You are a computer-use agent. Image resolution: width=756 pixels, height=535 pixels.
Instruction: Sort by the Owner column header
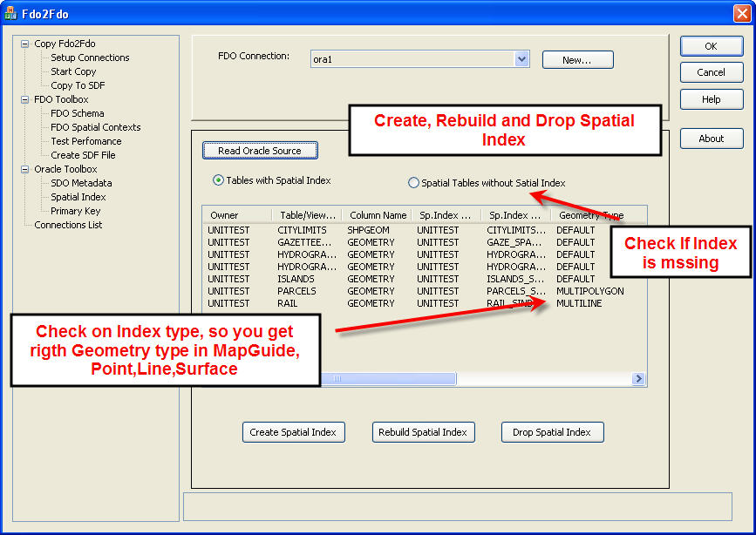point(237,215)
